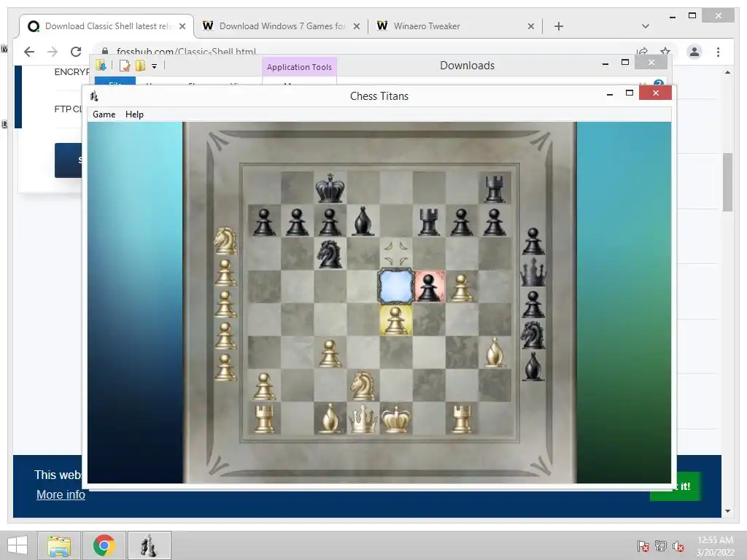Click the Chrome page vertical scrollbar thumb
Image resolution: width=747 pixels, height=560 pixels.
click(727, 182)
